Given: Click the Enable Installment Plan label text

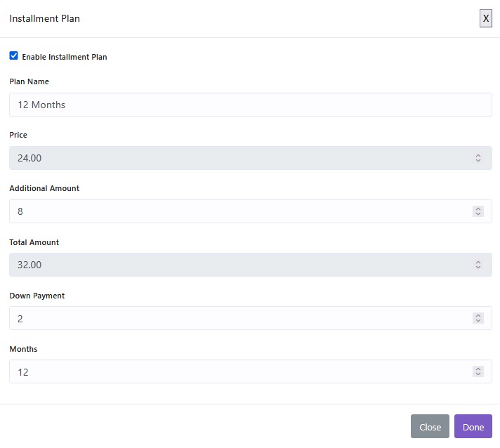Looking at the screenshot, I should (x=65, y=57).
